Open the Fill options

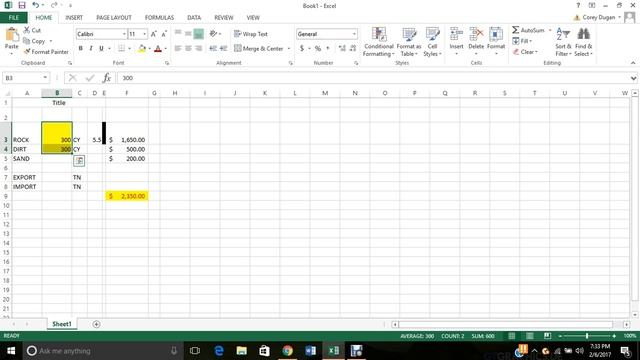click(x=522, y=41)
